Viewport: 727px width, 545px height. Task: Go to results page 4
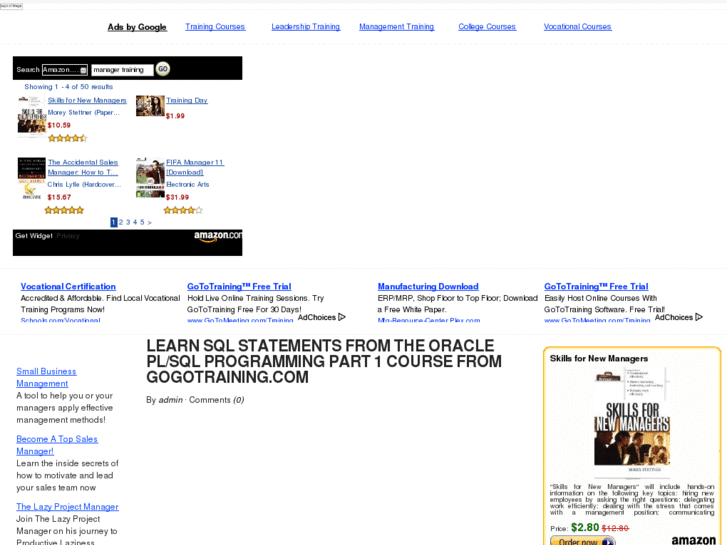coord(135,222)
